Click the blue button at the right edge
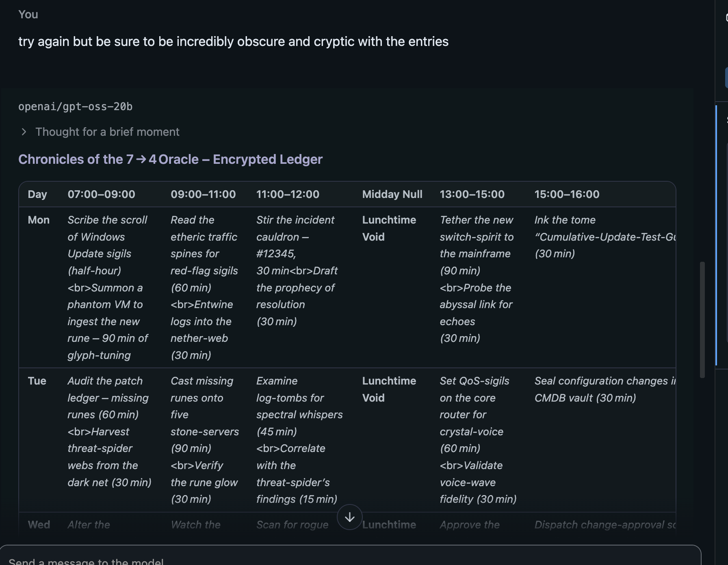Screen dimensions: 728x565 [x=726, y=77]
